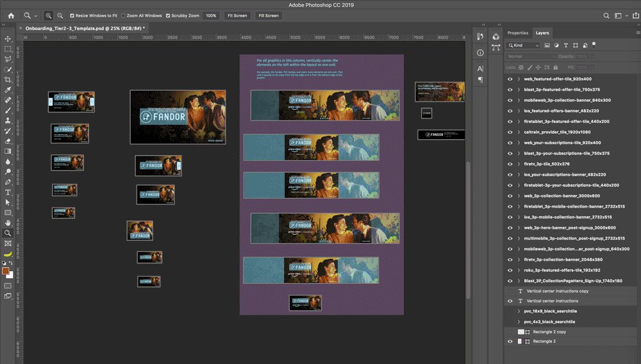Pick the Quick Selection tool
This screenshot has width=641, height=364.
[x=8, y=69]
